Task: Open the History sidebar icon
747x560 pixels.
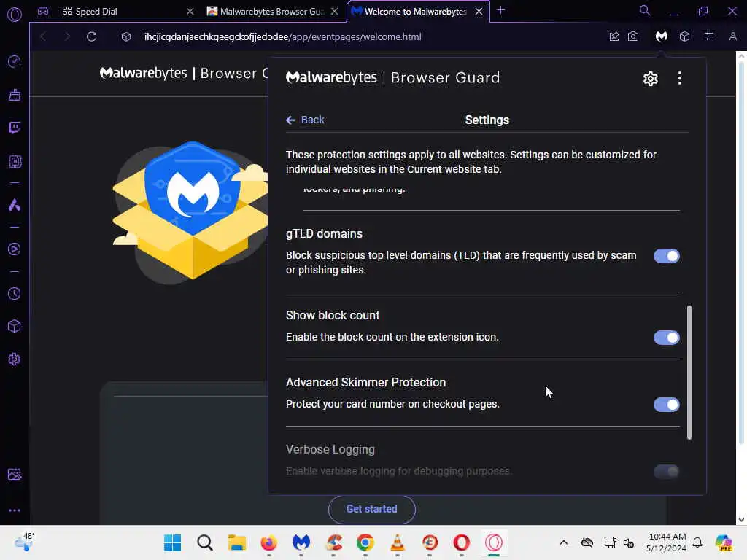Action: point(15,293)
